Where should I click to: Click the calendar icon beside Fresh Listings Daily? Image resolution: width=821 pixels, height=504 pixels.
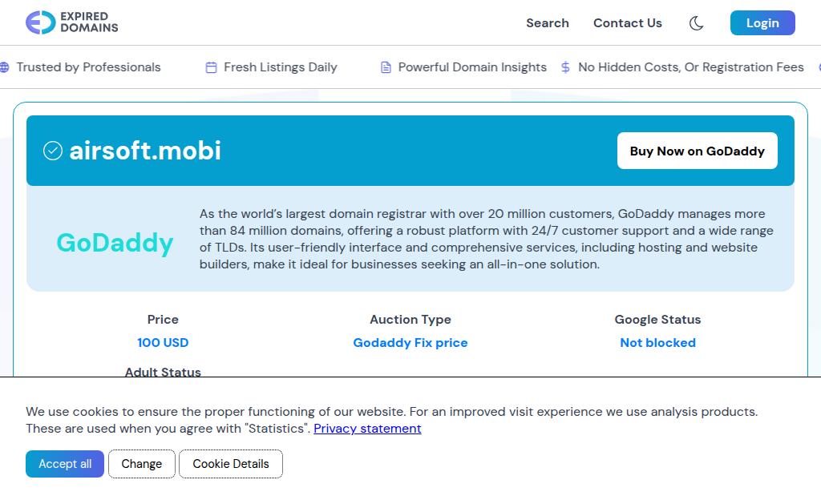click(x=211, y=67)
